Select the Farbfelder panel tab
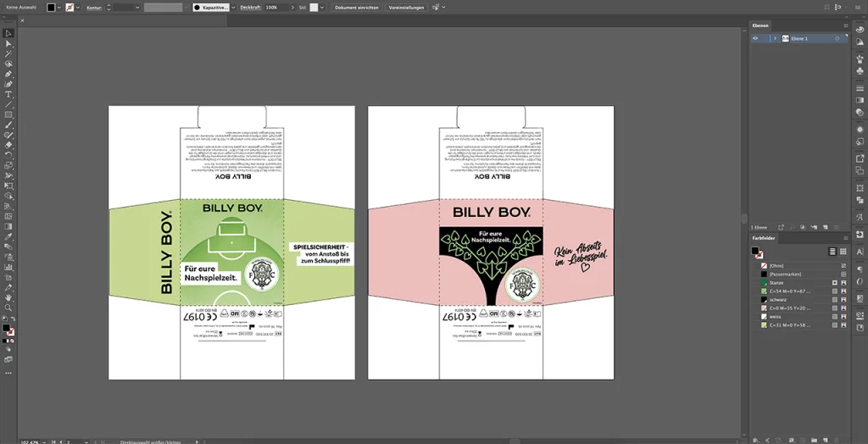Viewport: 868px width, 444px height. (764, 238)
